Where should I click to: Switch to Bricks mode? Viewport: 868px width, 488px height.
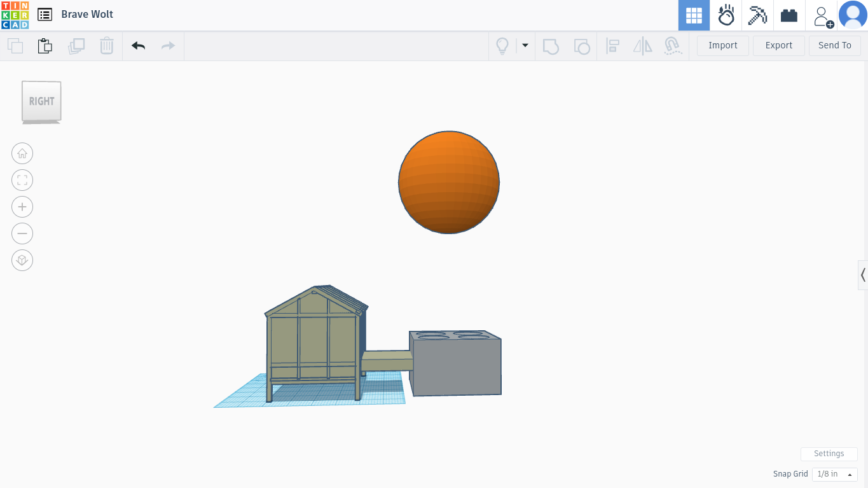[789, 15]
